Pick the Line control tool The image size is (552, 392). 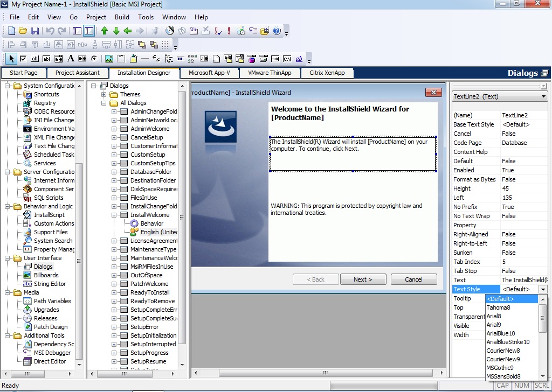[x=144, y=59]
